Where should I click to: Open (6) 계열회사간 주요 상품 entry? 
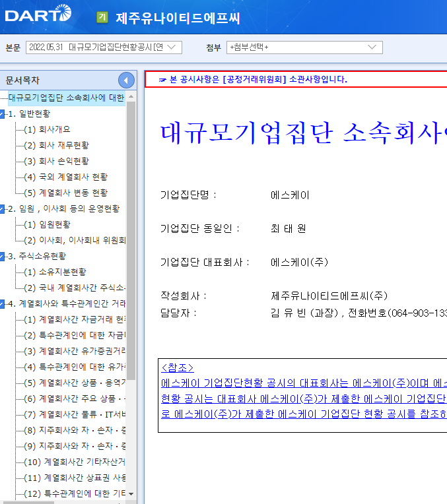coord(75,399)
